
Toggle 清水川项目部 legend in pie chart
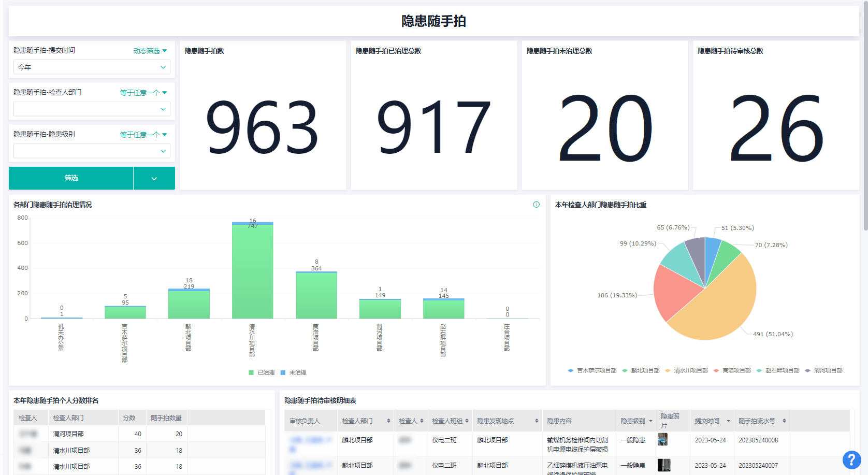686,370
